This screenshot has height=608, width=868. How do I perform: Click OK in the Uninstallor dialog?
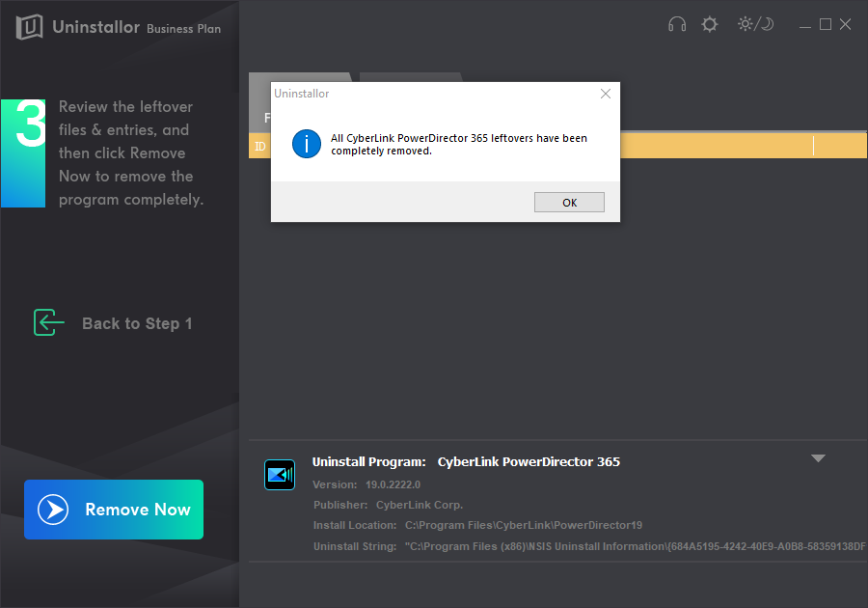tap(569, 202)
